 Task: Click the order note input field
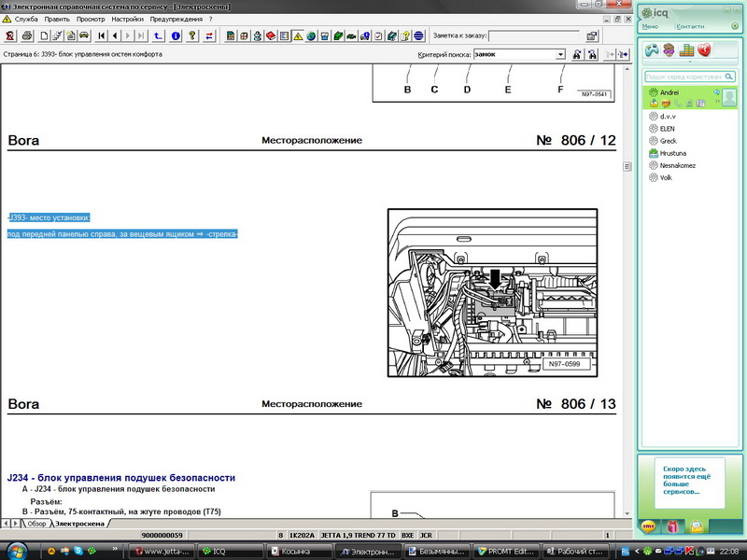[533, 35]
